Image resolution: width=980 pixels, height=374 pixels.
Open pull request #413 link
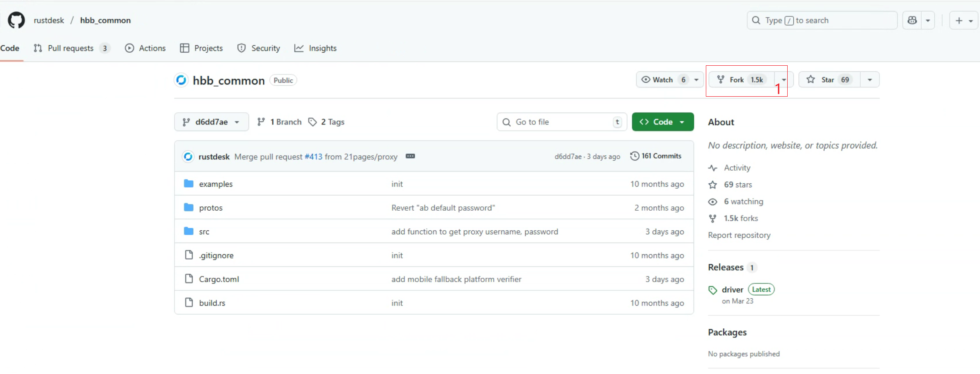tap(313, 157)
